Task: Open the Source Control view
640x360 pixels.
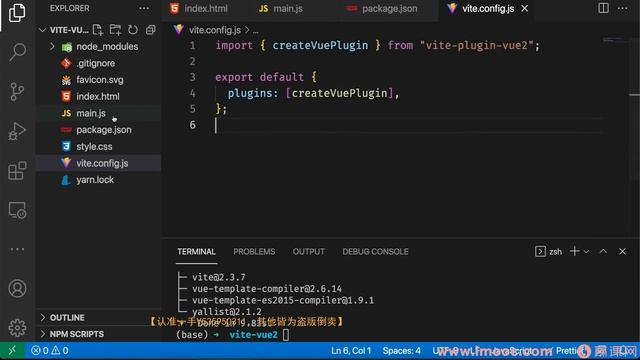Action: tap(17, 91)
